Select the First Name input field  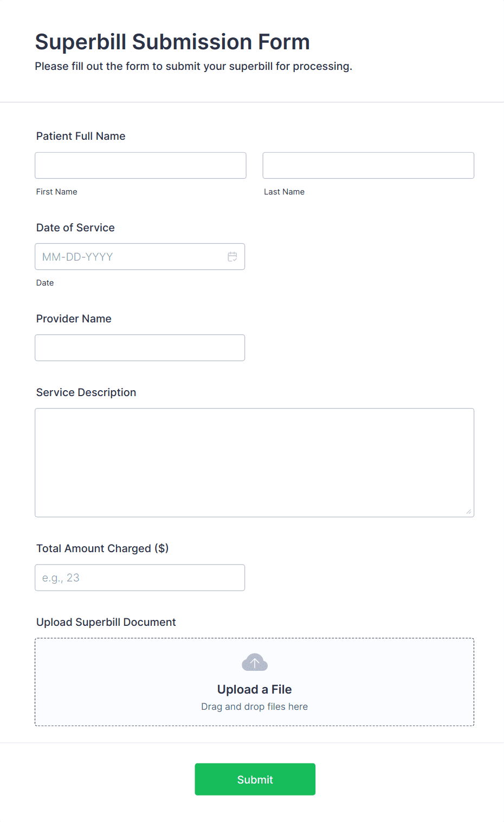140,165
